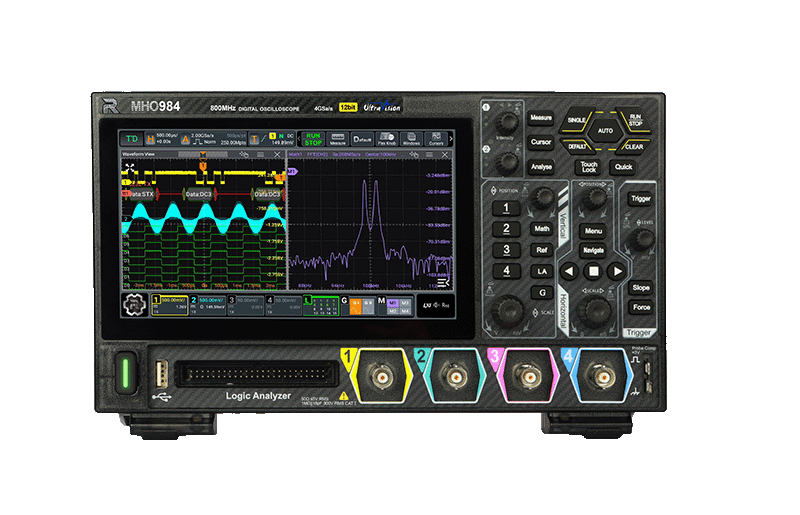Close the Waveform View window
Screen dimensions: 800x515
pos(277,154)
